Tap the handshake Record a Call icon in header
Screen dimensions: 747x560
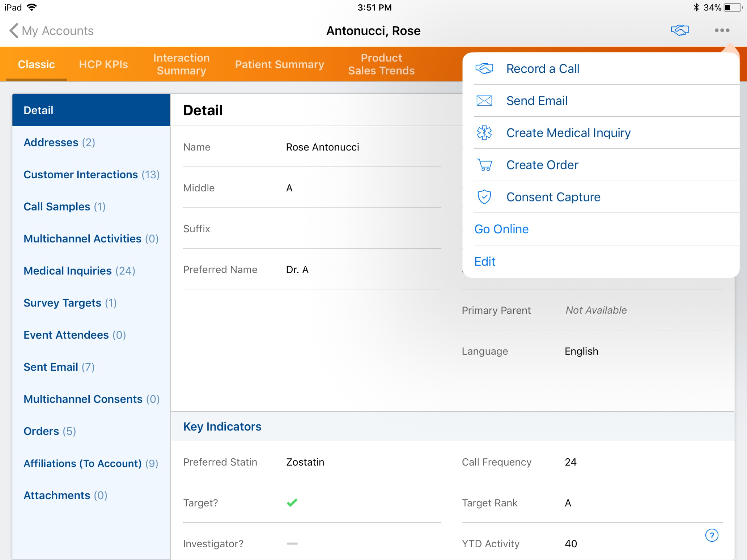click(x=679, y=30)
